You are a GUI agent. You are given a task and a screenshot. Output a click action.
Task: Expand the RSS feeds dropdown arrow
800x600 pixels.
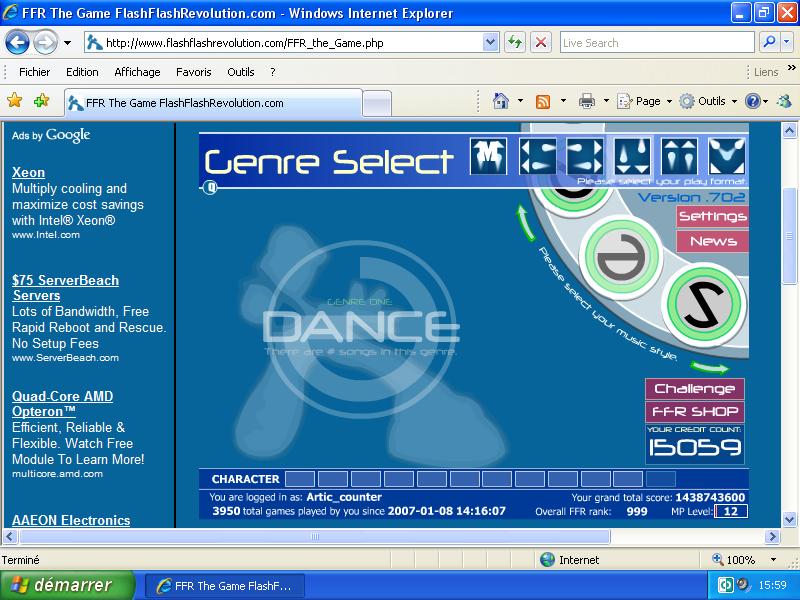click(x=563, y=101)
